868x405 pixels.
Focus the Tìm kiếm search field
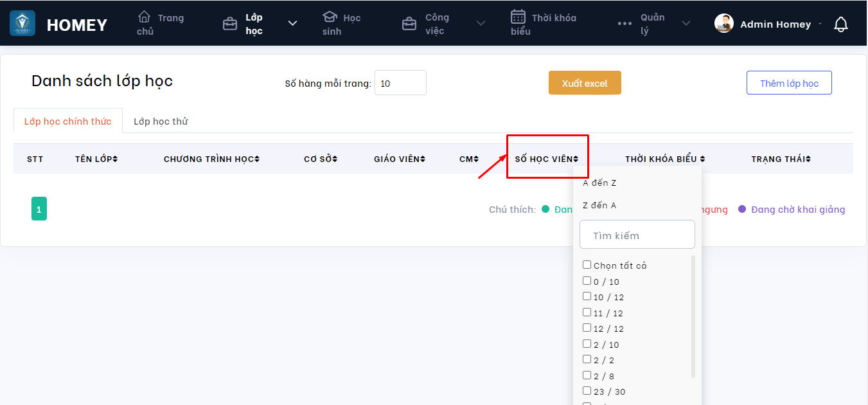[637, 235]
